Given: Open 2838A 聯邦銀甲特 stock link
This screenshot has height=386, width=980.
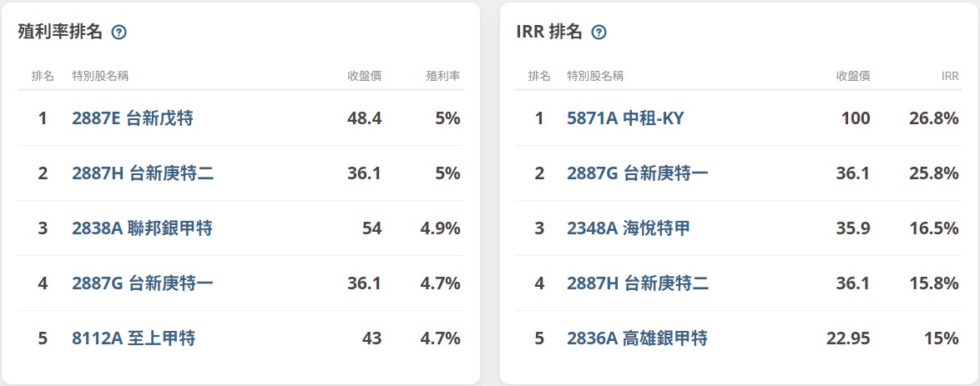Looking at the screenshot, I should (x=143, y=228).
